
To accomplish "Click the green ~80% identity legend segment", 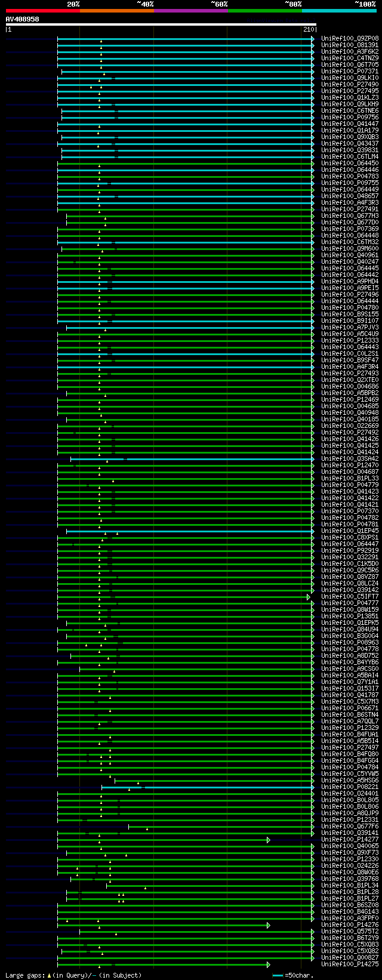I will tap(265, 11).
